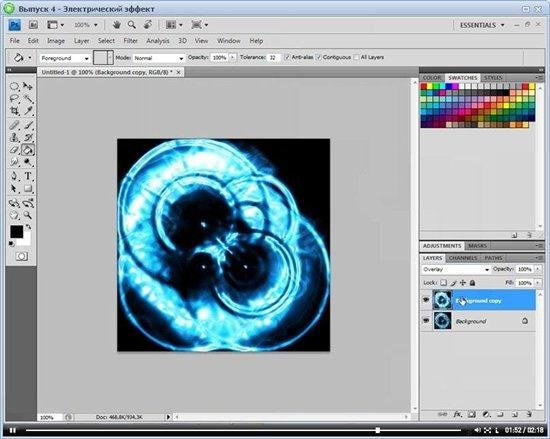Select the Crop tool
550x439 pixels.
point(14,111)
